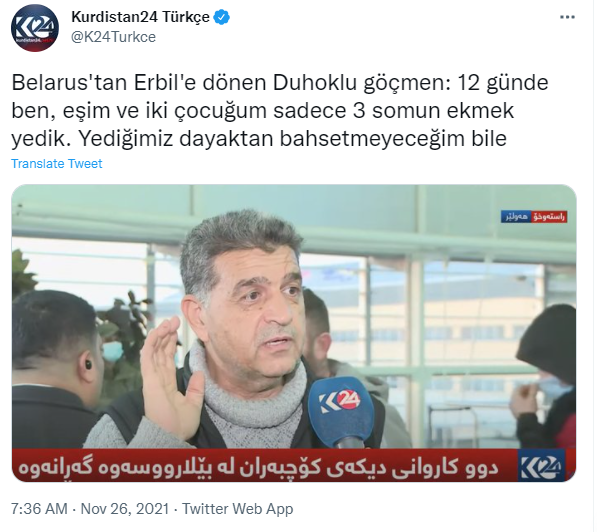Screen dimensions: 597x532
Task: Open the Kurdistan24 round profile avatar
Action: [x=35, y=28]
